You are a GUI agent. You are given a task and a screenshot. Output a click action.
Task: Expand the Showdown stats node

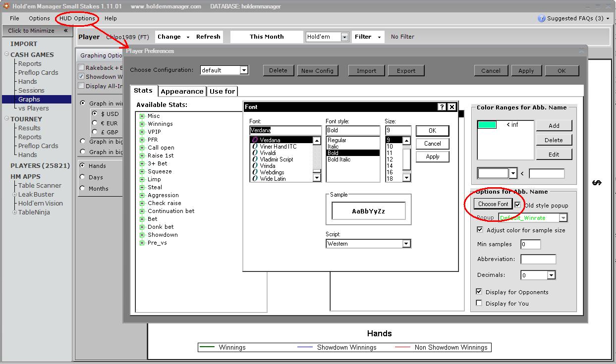(142, 235)
